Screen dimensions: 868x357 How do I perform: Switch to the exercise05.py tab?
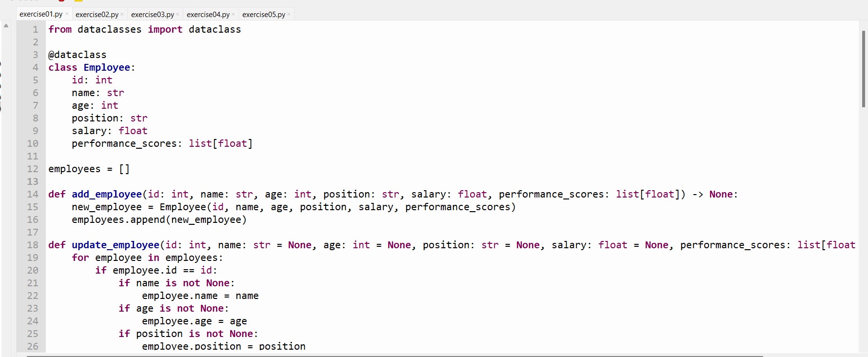click(263, 15)
